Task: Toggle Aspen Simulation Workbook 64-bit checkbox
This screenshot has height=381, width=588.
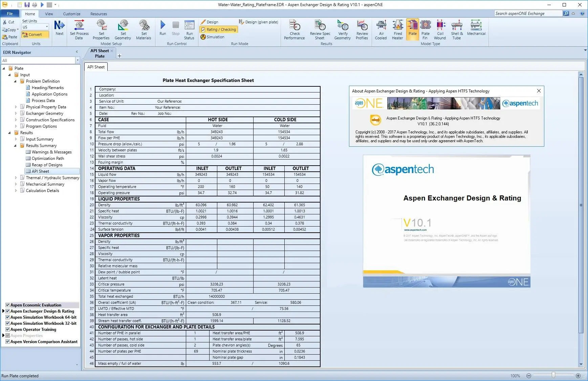Action: point(7,317)
